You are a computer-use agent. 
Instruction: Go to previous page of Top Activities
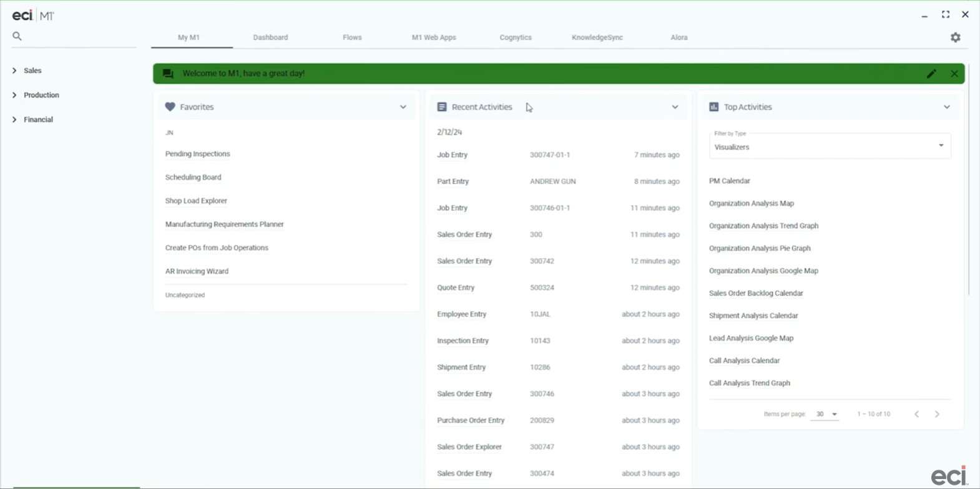click(916, 414)
